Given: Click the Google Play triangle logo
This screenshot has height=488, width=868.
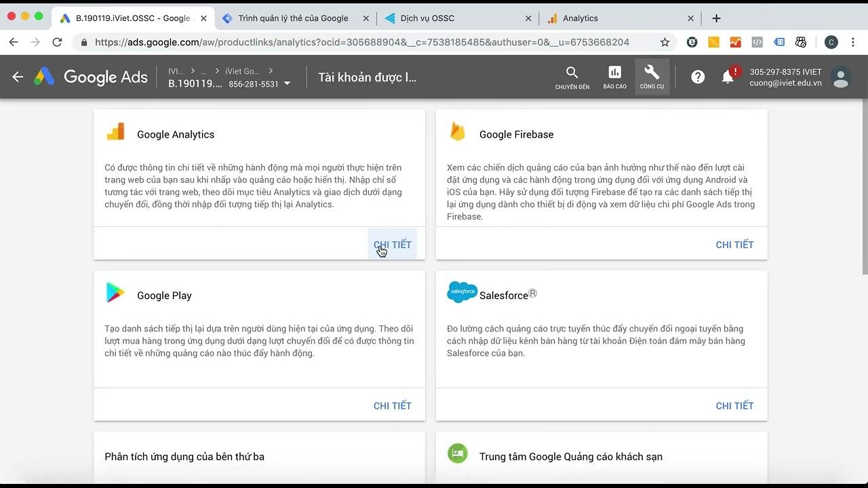Looking at the screenshot, I should 115,293.
